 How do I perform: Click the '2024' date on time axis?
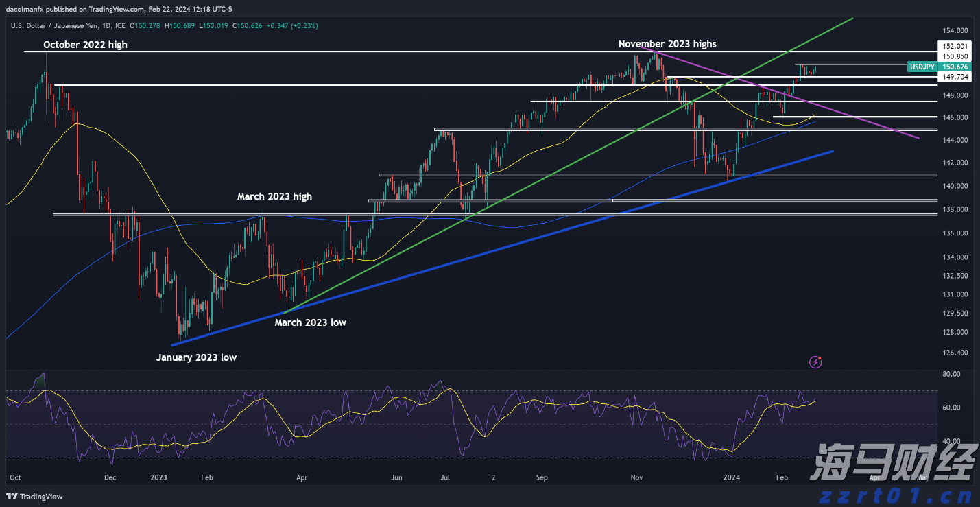(x=732, y=477)
